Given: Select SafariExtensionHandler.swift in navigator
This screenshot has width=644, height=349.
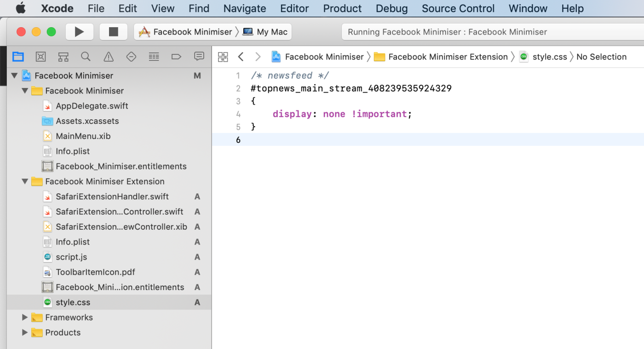Looking at the screenshot, I should tap(109, 197).
